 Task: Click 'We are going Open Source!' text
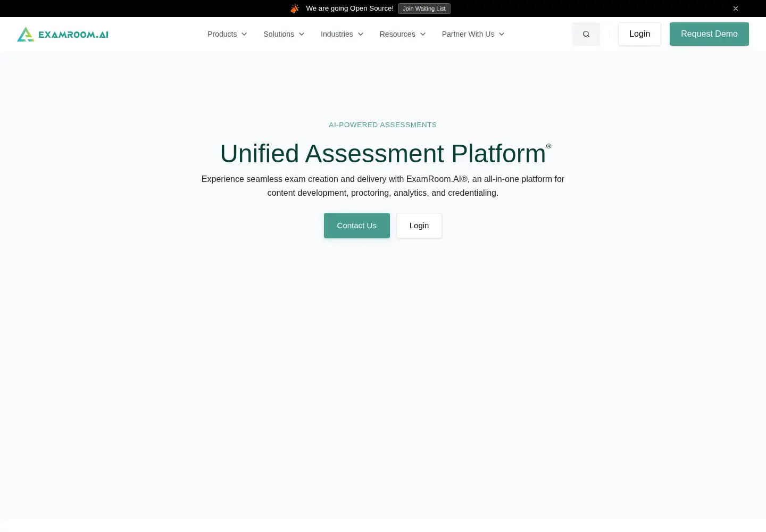pyautogui.click(x=350, y=9)
